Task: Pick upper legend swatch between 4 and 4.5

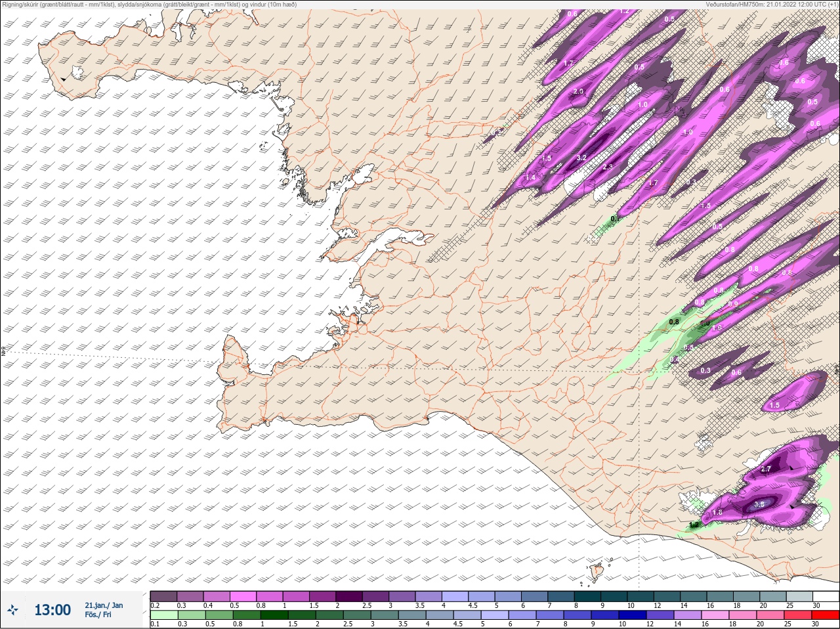Action: point(456,596)
